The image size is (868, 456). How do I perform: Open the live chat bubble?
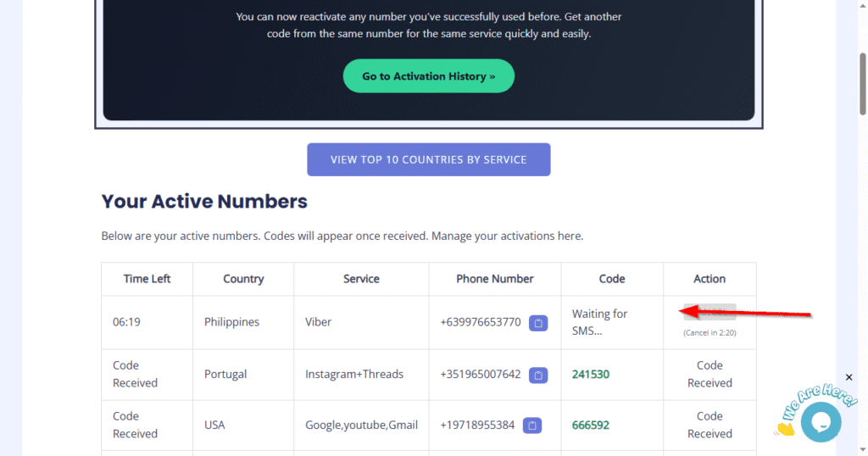820,421
